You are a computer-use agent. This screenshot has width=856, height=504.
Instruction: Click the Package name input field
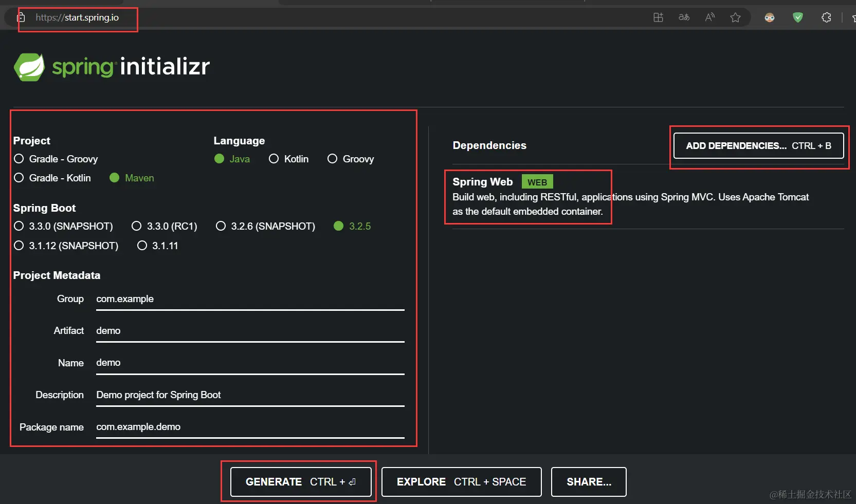250,427
